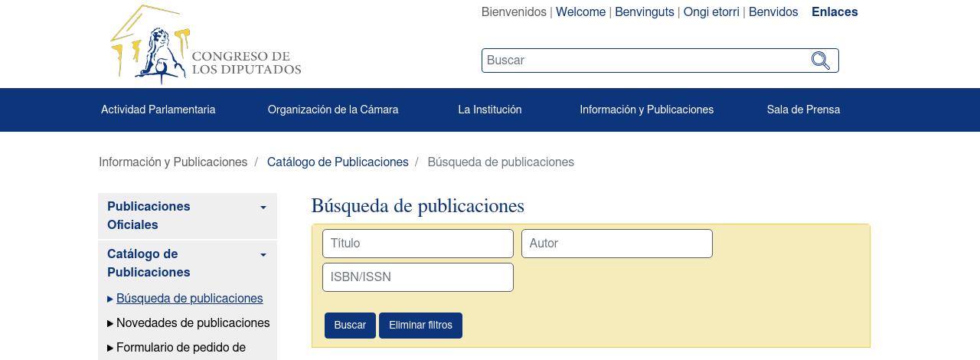980x360 pixels.
Task: Focus the ISBN/ISSN input field
Action: click(418, 277)
